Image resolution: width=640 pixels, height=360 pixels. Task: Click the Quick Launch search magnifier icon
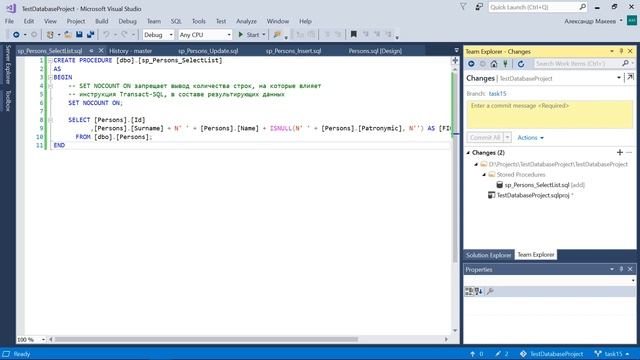[582, 7]
